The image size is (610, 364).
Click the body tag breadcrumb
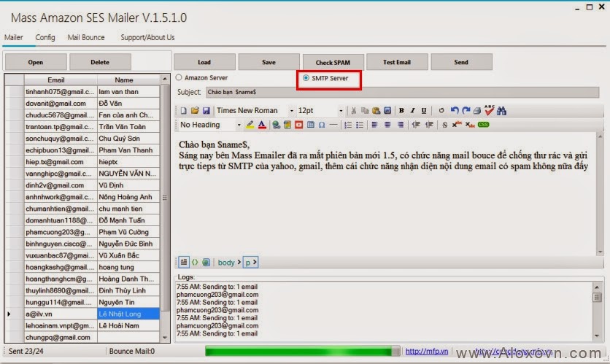[x=226, y=263]
